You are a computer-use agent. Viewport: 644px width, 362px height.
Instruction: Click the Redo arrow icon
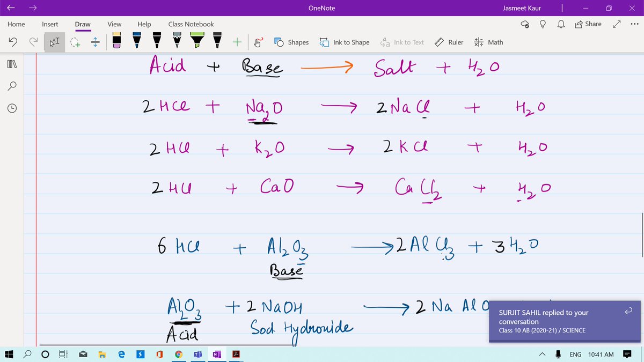tap(33, 42)
